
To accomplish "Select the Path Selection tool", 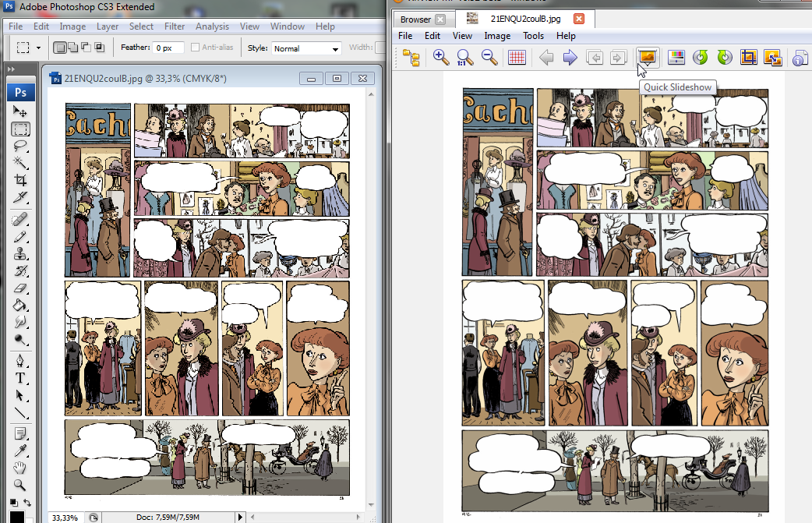I will tap(20, 395).
